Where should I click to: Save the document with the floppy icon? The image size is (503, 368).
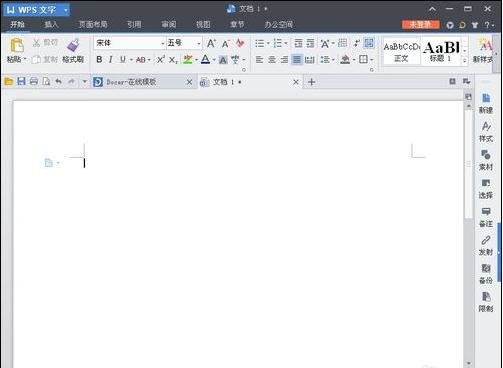21,81
